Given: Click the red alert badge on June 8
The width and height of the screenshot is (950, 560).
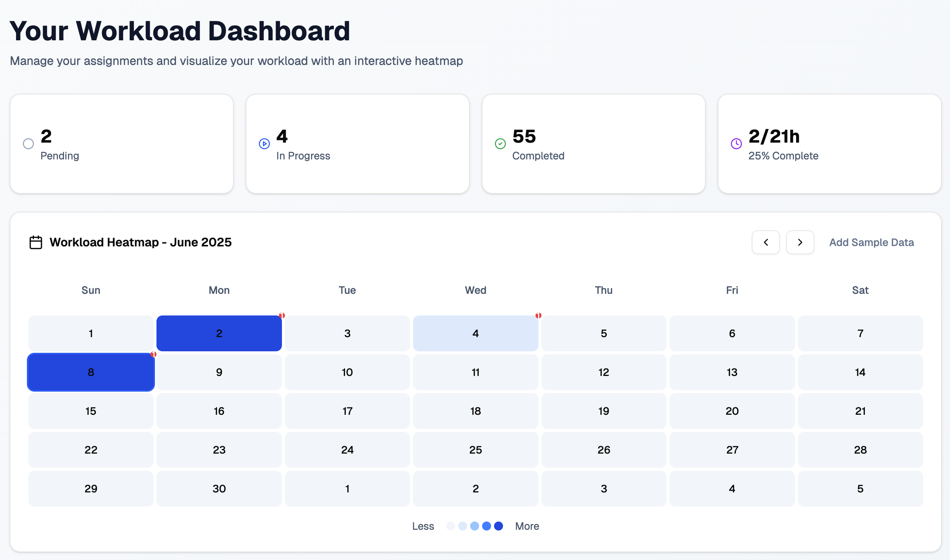Looking at the screenshot, I should [153, 354].
